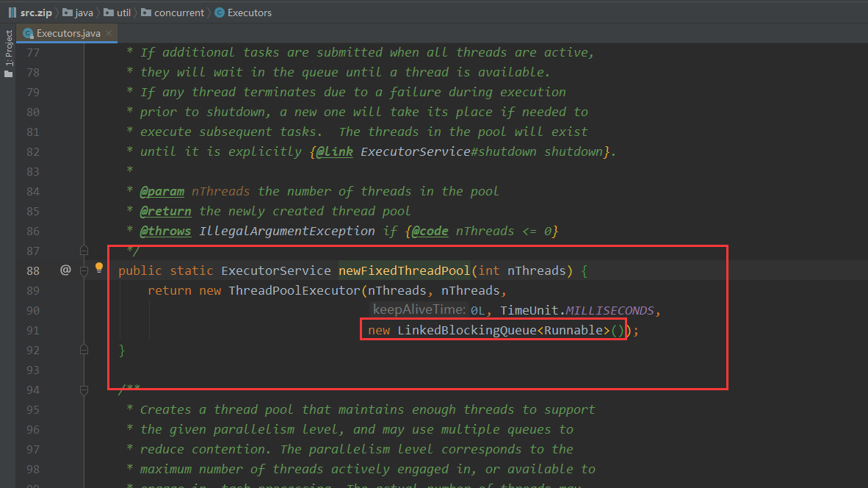Collapse the Javadoc fold starting at line 94
The image size is (868, 488).
(x=84, y=390)
